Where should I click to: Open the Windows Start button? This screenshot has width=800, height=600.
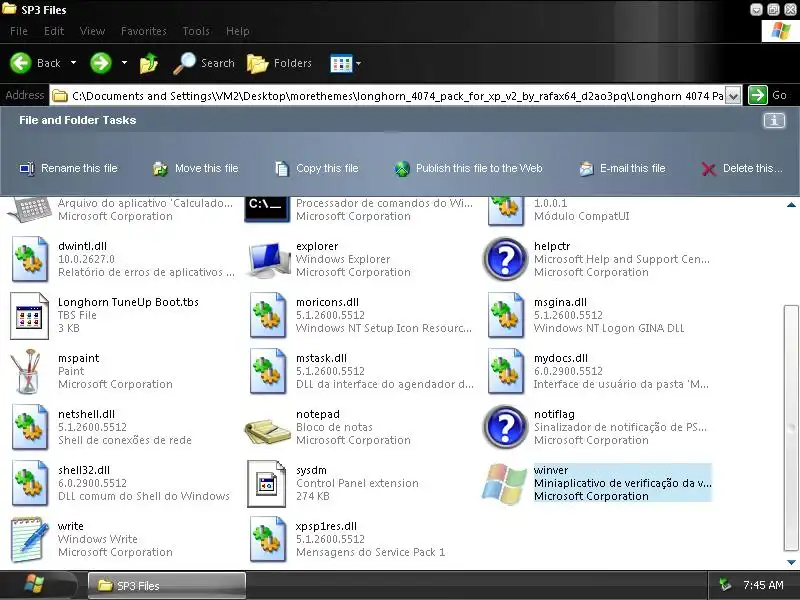click(x=36, y=585)
